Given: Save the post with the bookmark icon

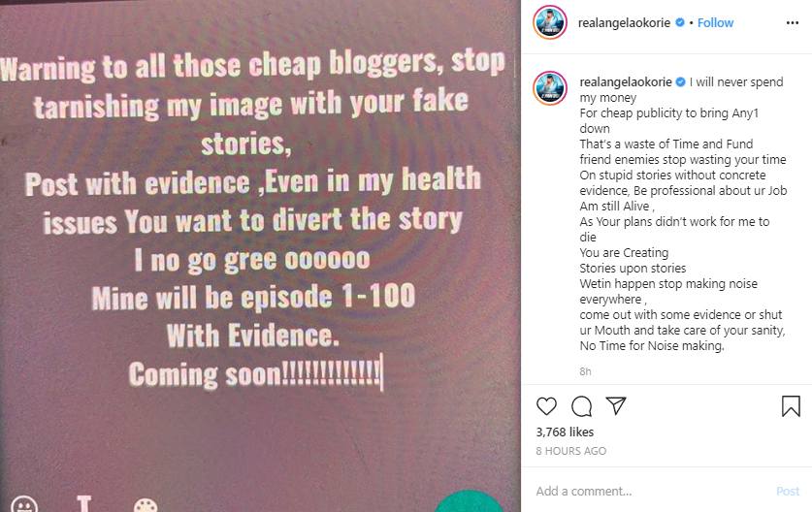Looking at the screenshot, I should [x=791, y=405].
